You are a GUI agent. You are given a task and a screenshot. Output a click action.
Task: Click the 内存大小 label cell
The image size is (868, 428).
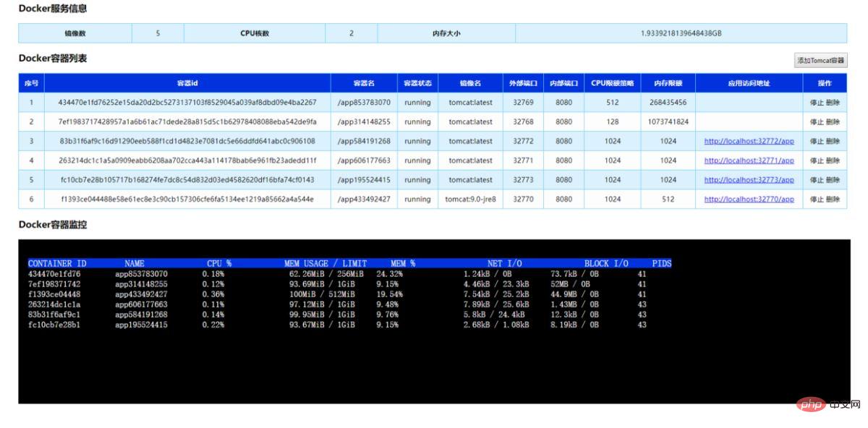pyautogui.click(x=446, y=33)
